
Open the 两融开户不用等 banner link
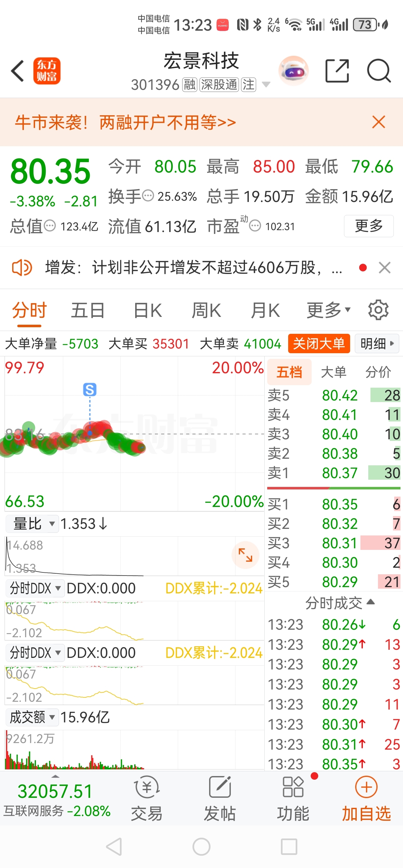(x=168, y=122)
